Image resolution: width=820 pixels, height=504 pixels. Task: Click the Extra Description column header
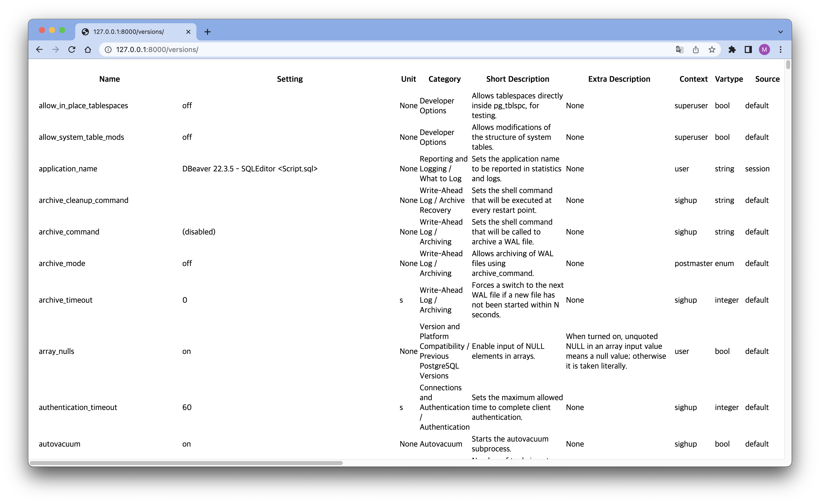pos(619,79)
